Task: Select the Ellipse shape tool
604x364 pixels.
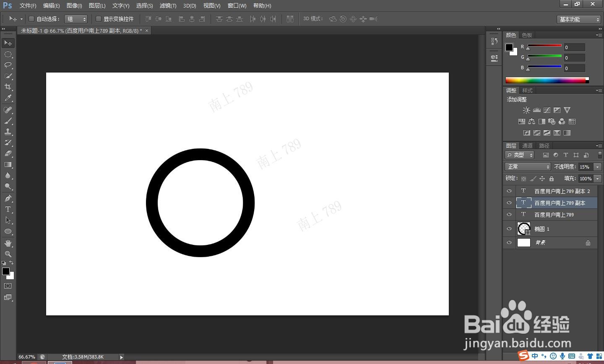Action: (8, 231)
